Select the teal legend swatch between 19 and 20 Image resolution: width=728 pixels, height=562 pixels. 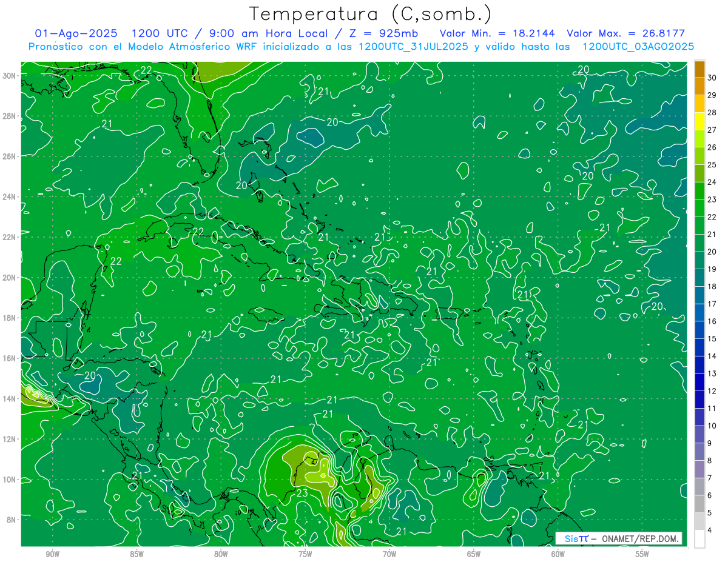click(699, 260)
